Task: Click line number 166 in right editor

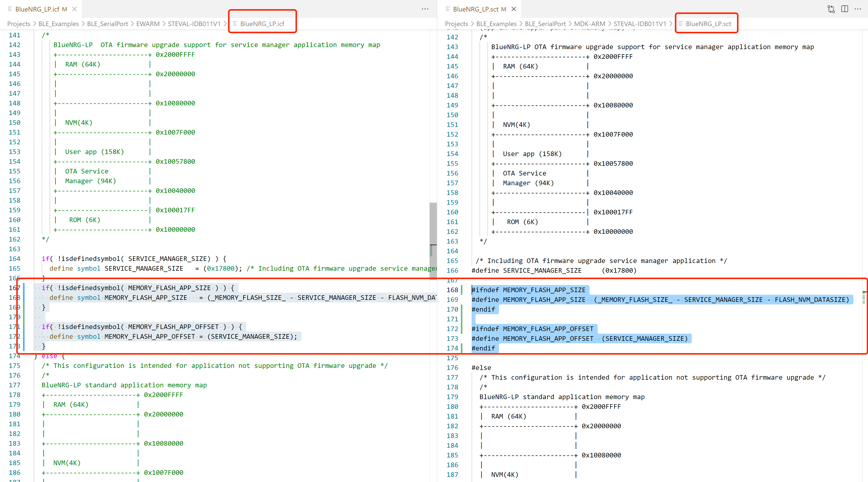Action: (452, 270)
